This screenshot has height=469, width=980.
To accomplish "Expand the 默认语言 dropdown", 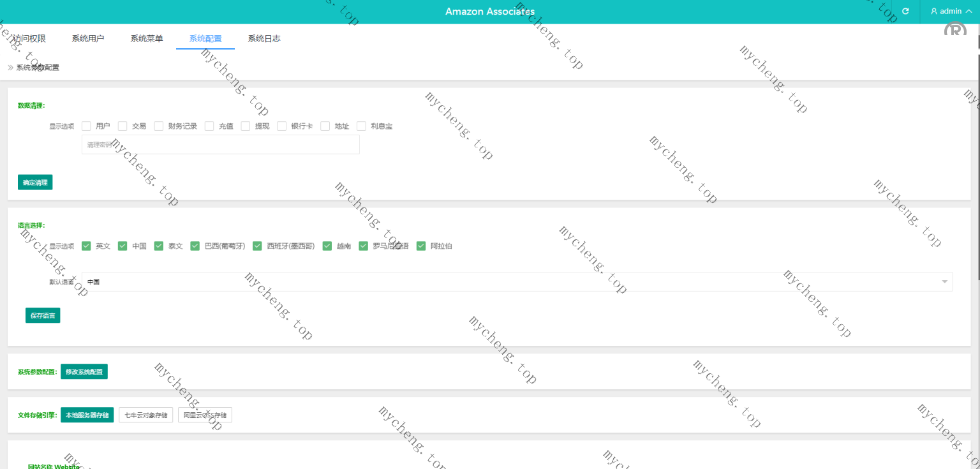I will (517, 282).
